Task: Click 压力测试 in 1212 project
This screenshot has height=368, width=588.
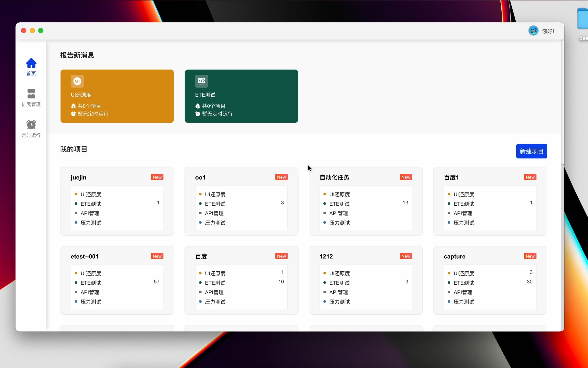Action: (x=340, y=302)
